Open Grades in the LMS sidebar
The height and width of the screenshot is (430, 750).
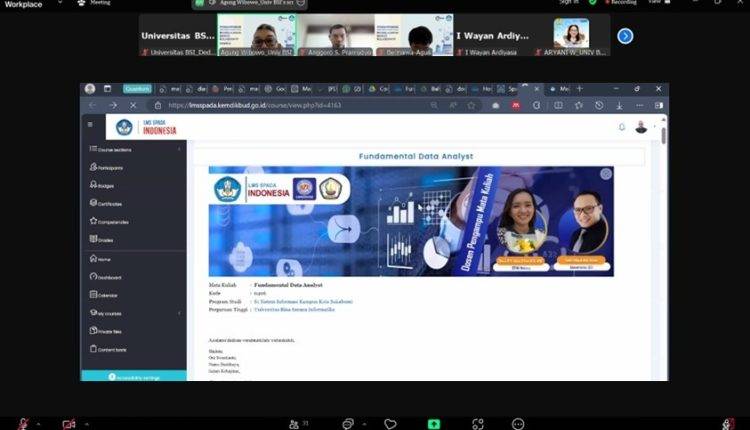(101, 239)
